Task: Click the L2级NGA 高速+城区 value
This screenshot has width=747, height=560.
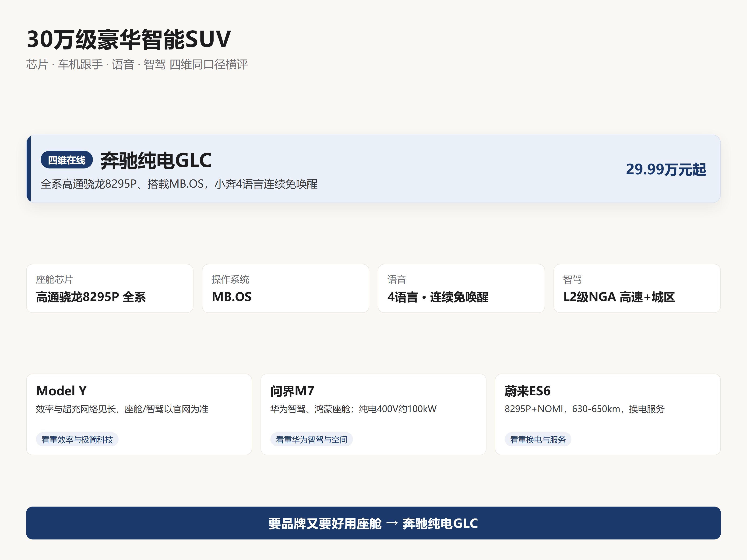Action: tap(619, 297)
